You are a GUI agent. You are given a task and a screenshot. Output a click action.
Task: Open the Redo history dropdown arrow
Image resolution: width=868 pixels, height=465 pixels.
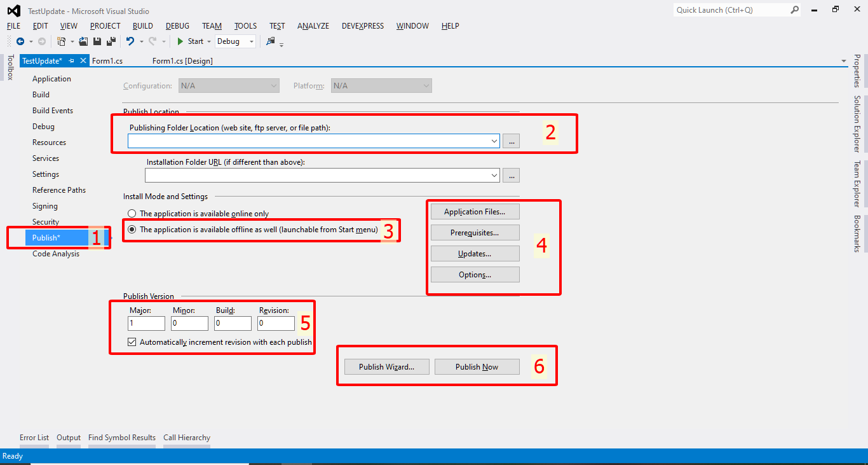[163, 41]
